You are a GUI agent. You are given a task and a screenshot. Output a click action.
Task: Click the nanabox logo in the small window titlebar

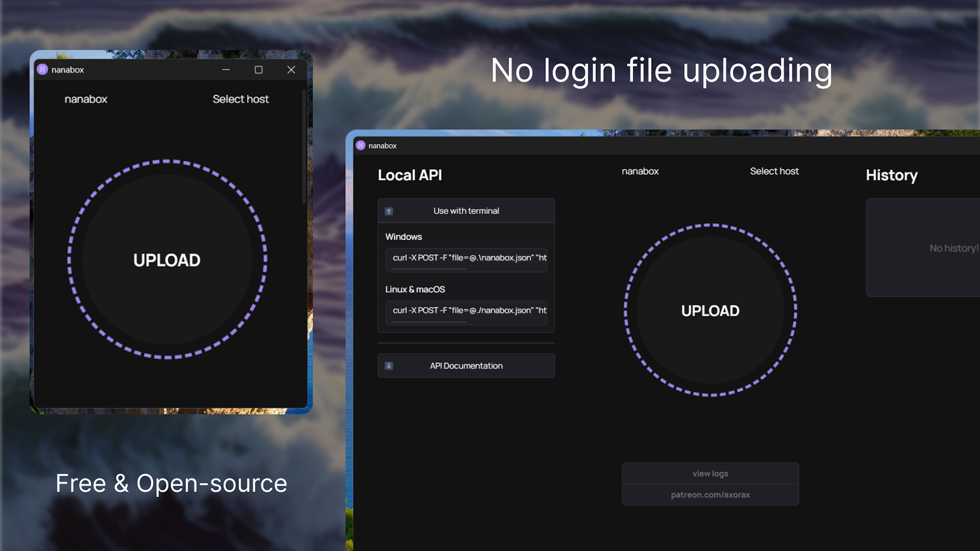pos(43,69)
